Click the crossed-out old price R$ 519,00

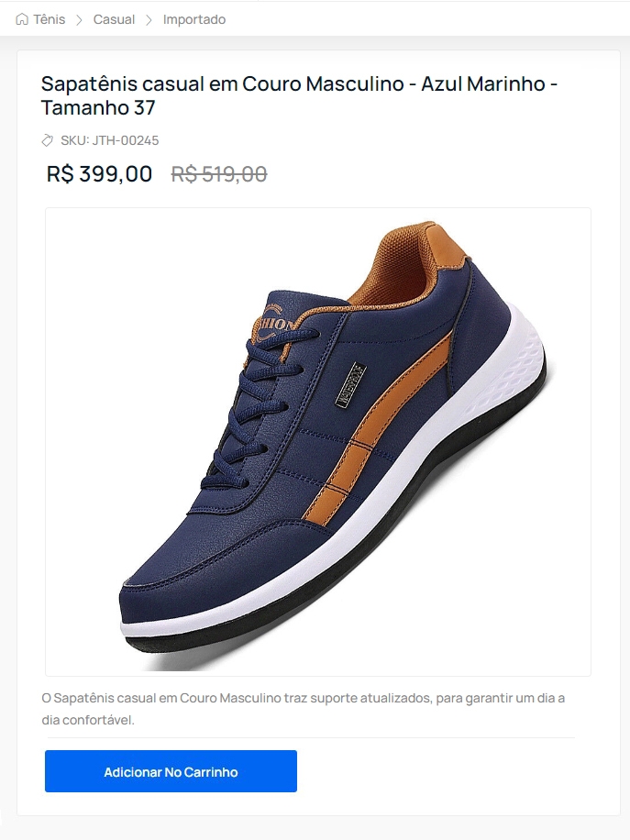click(x=219, y=173)
